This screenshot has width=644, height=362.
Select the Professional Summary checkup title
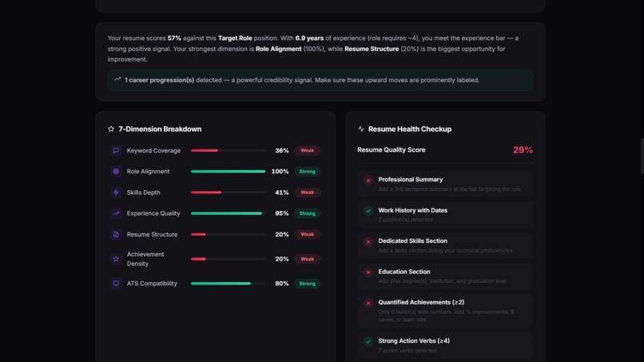[411, 179]
